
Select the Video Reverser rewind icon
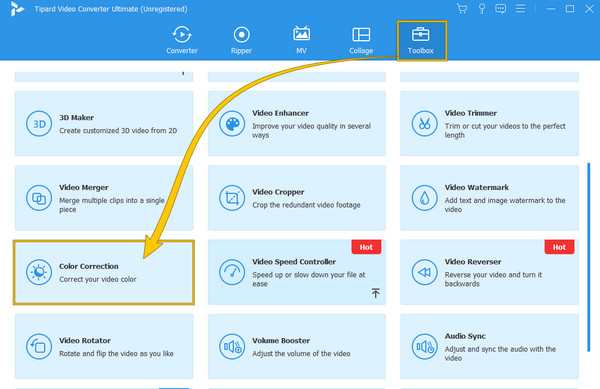(424, 272)
